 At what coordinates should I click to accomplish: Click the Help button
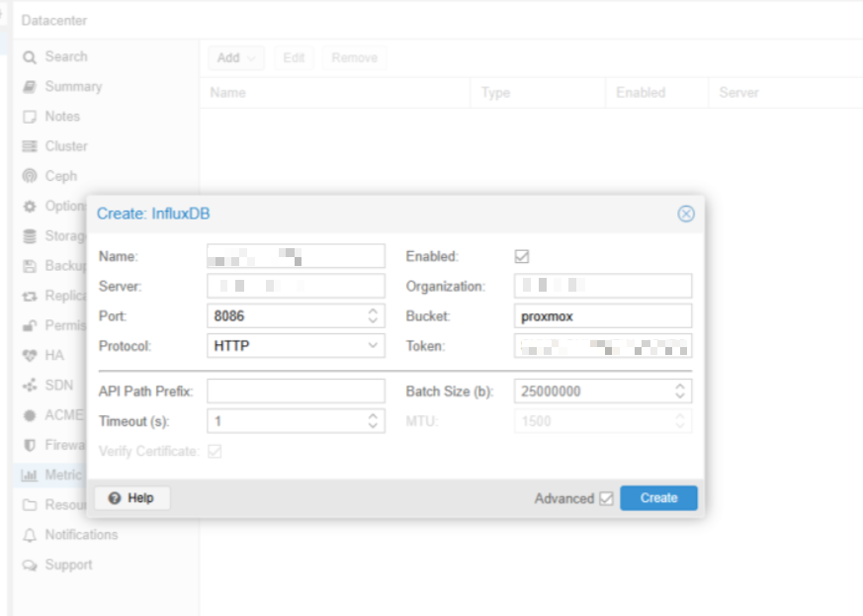pos(132,498)
